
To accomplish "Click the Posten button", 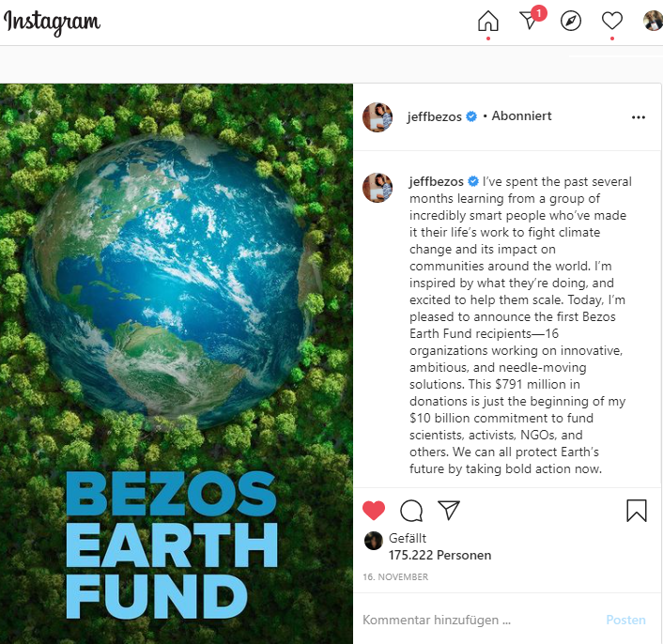I will coord(625,620).
